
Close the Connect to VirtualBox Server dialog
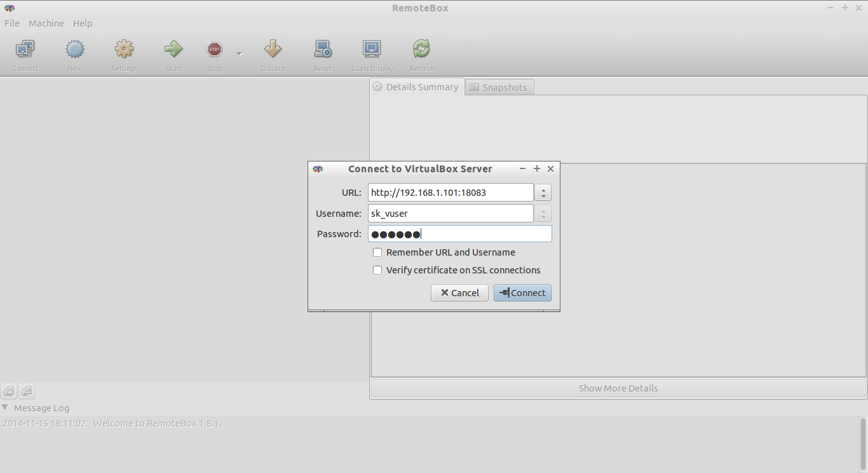tap(550, 168)
